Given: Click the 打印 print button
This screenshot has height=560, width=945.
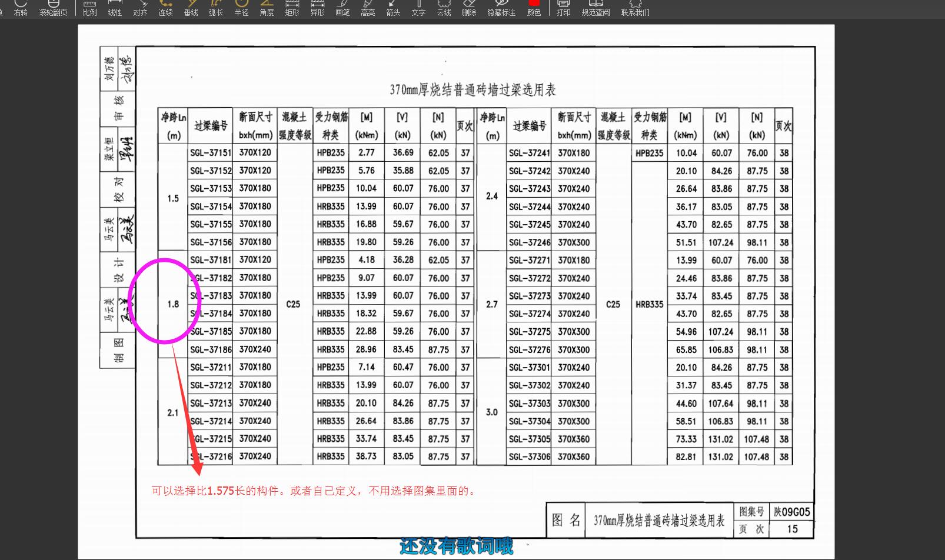Looking at the screenshot, I should [563, 8].
